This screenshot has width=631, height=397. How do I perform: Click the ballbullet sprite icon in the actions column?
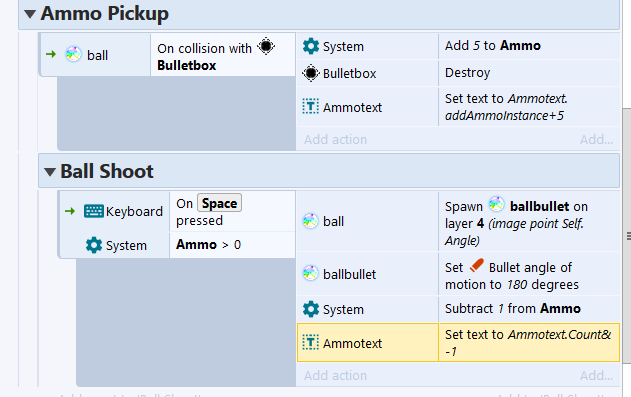[310, 273]
